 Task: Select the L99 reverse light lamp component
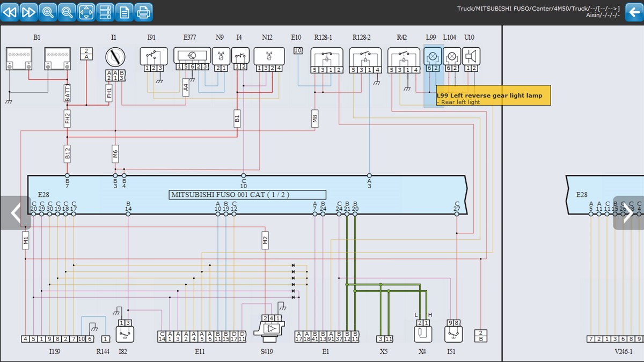click(x=433, y=59)
